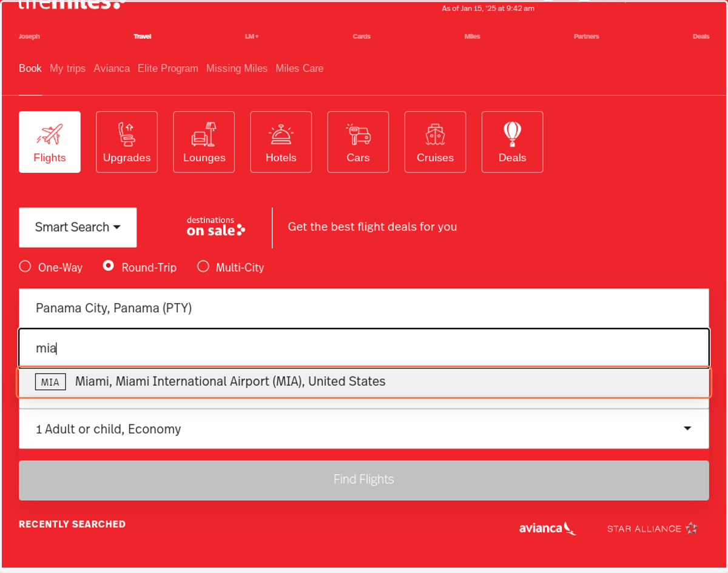Open the Cars icon tile
Screen dimensions: 728x573
tap(358, 142)
